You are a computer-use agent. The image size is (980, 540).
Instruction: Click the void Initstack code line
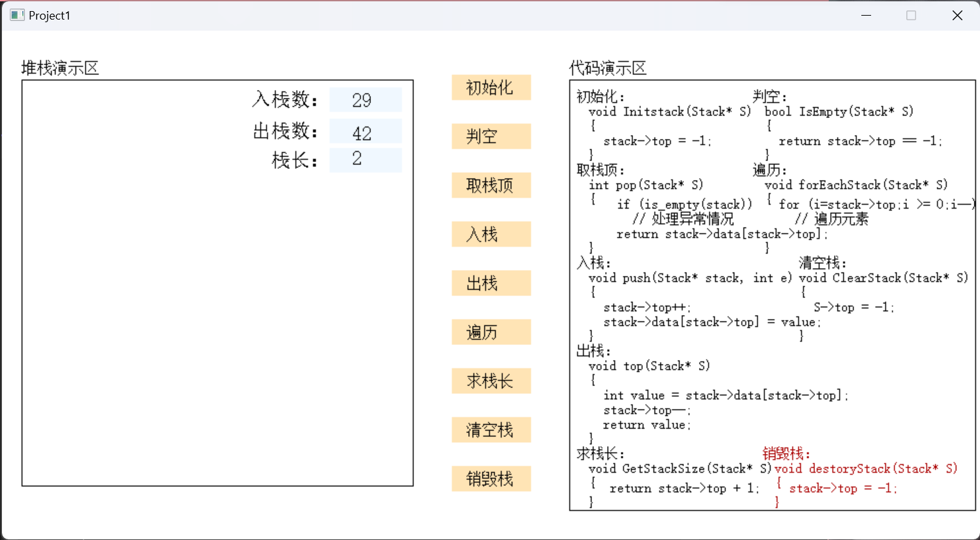pos(670,112)
